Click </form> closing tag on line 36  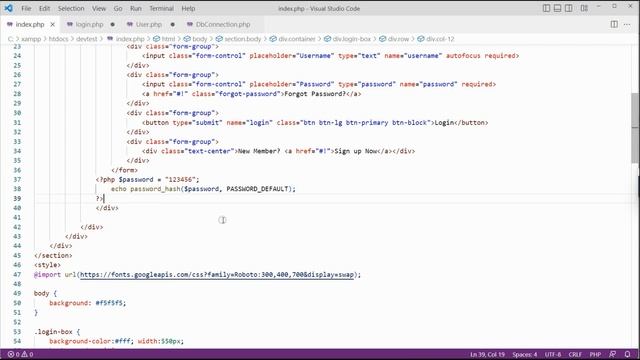124,170
